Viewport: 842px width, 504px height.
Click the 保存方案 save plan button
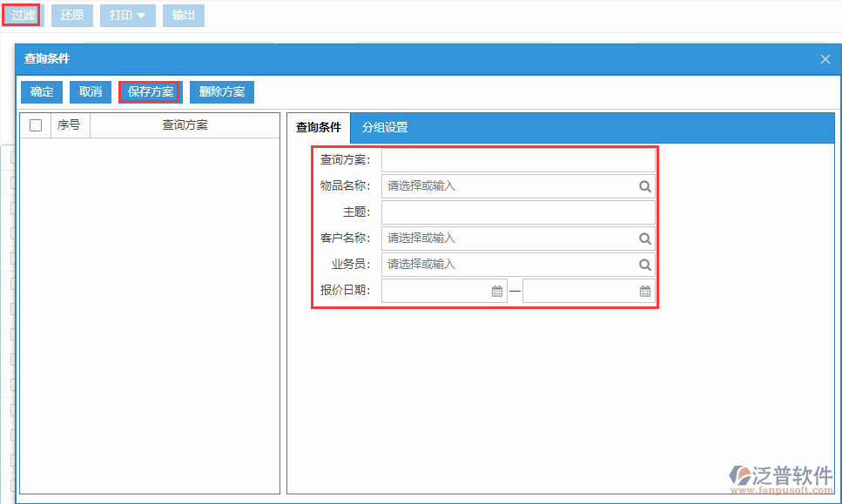tap(150, 91)
